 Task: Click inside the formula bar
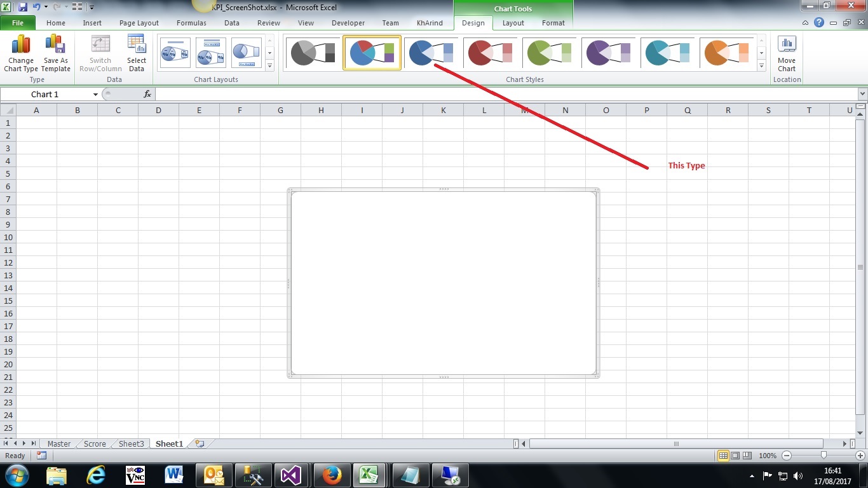[506, 94]
